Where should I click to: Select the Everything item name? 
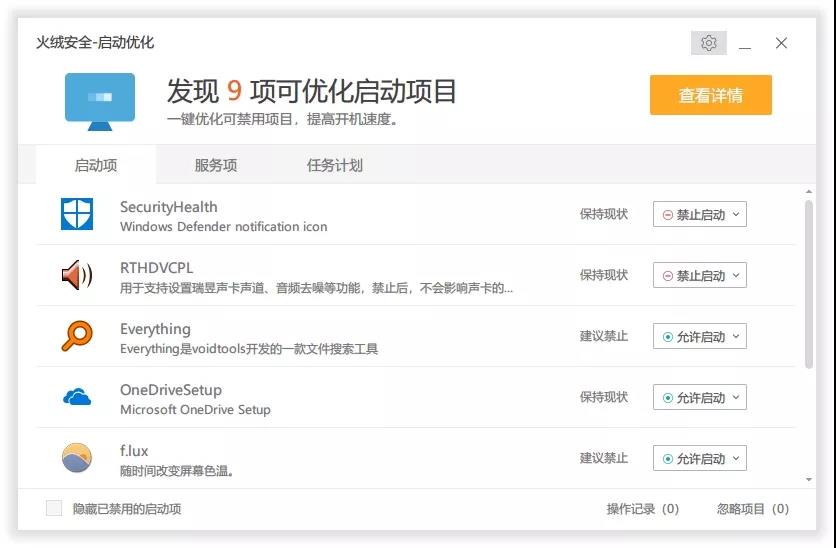click(155, 329)
